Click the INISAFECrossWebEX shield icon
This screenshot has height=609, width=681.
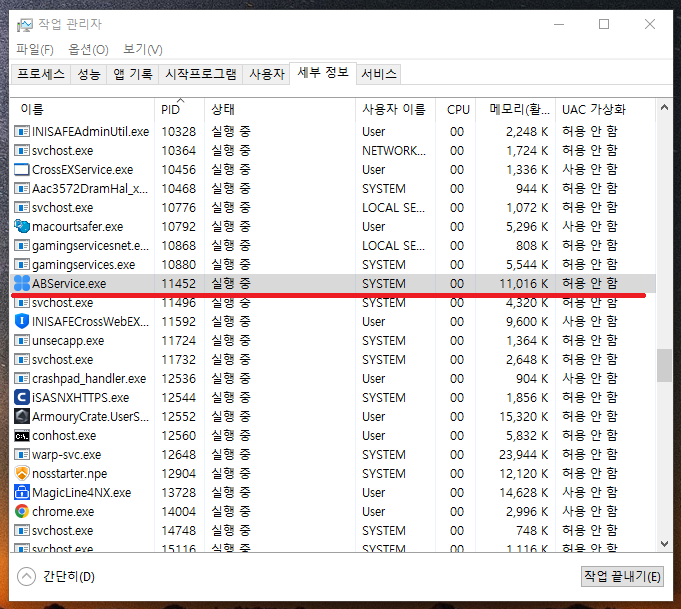[x=22, y=321]
